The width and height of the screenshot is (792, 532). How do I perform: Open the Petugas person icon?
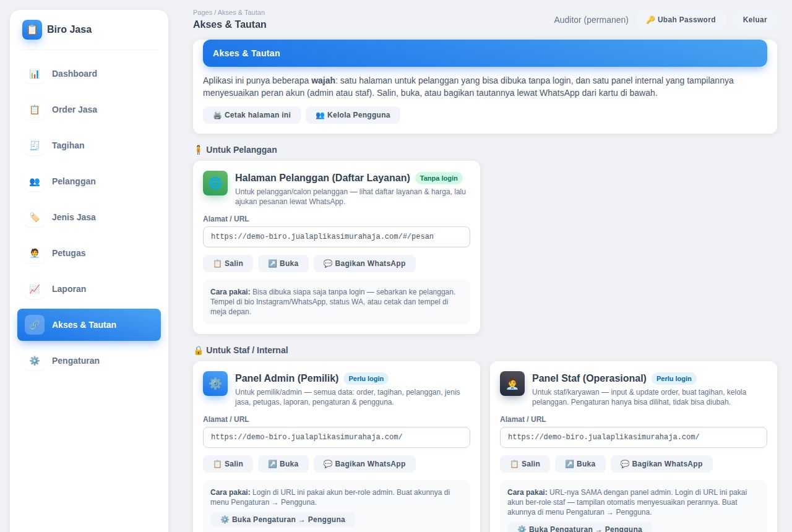[35, 253]
